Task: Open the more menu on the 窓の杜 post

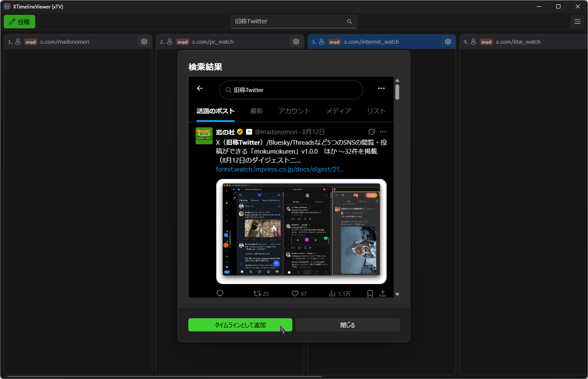Action: click(x=383, y=132)
